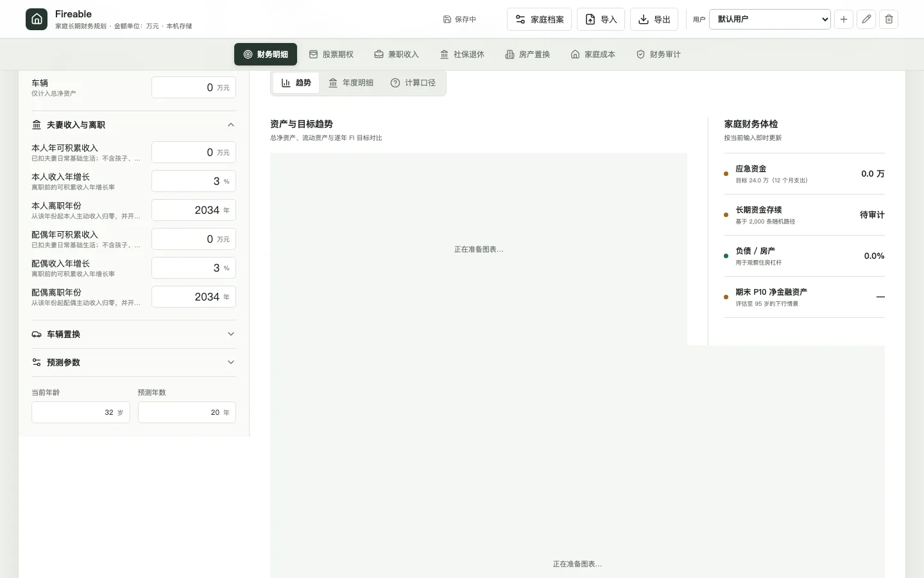
Task: Click the 预测年数 input field
Action: 187,412
